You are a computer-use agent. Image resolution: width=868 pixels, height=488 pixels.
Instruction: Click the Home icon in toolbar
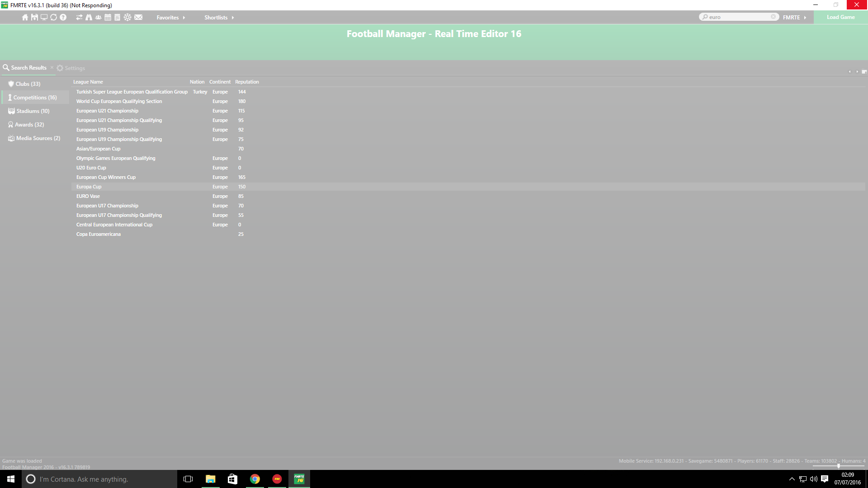click(25, 17)
